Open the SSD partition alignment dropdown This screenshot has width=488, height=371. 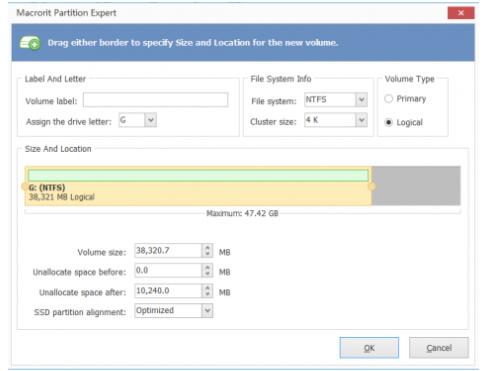pyautogui.click(x=207, y=311)
